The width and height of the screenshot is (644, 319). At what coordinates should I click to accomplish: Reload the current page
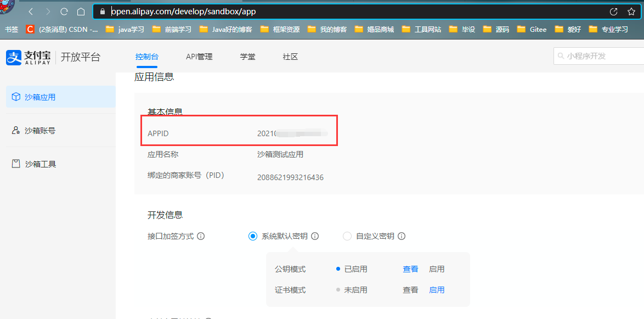[x=64, y=12]
